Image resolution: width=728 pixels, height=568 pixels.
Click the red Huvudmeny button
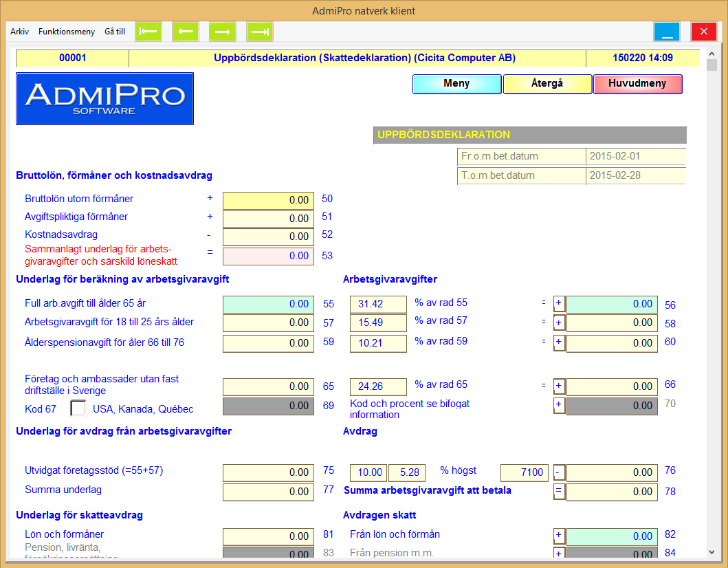coord(637,84)
